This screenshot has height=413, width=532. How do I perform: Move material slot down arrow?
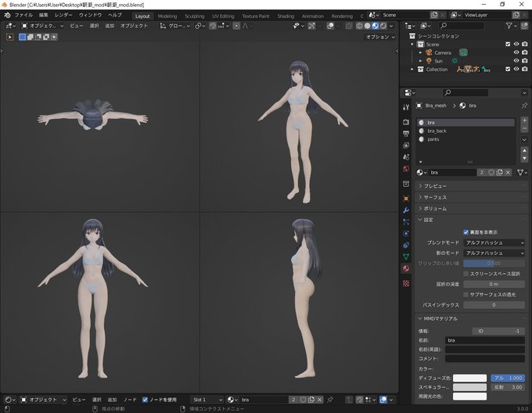(524, 158)
